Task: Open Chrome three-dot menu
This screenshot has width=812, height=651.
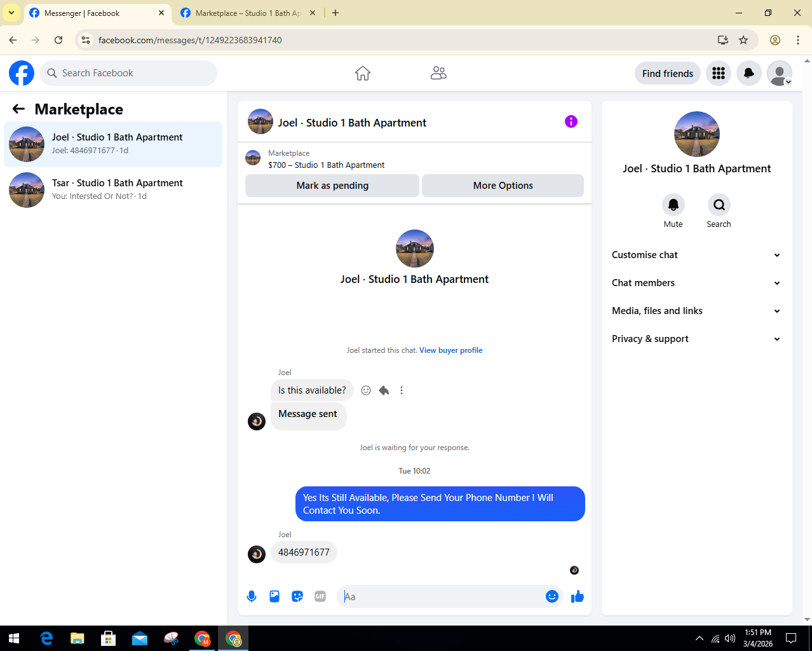Action: click(x=798, y=40)
